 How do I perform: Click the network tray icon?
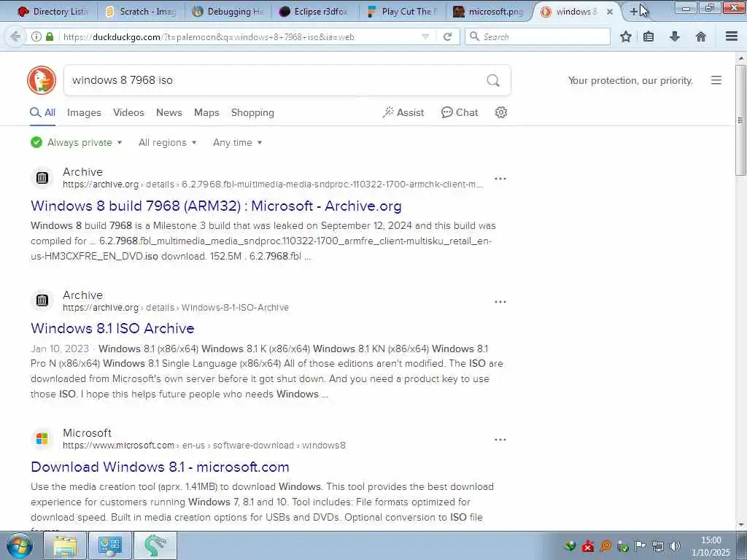[x=658, y=546]
